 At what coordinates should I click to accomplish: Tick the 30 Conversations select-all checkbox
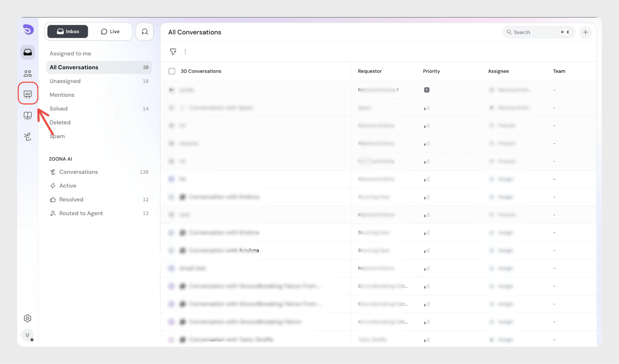point(172,71)
